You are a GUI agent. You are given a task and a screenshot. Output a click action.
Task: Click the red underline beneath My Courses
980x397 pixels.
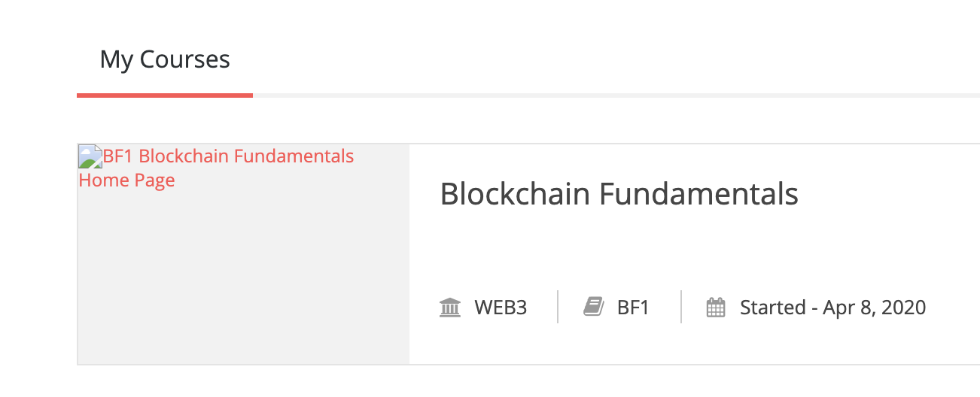pyautogui.click(x=165, y=95)
